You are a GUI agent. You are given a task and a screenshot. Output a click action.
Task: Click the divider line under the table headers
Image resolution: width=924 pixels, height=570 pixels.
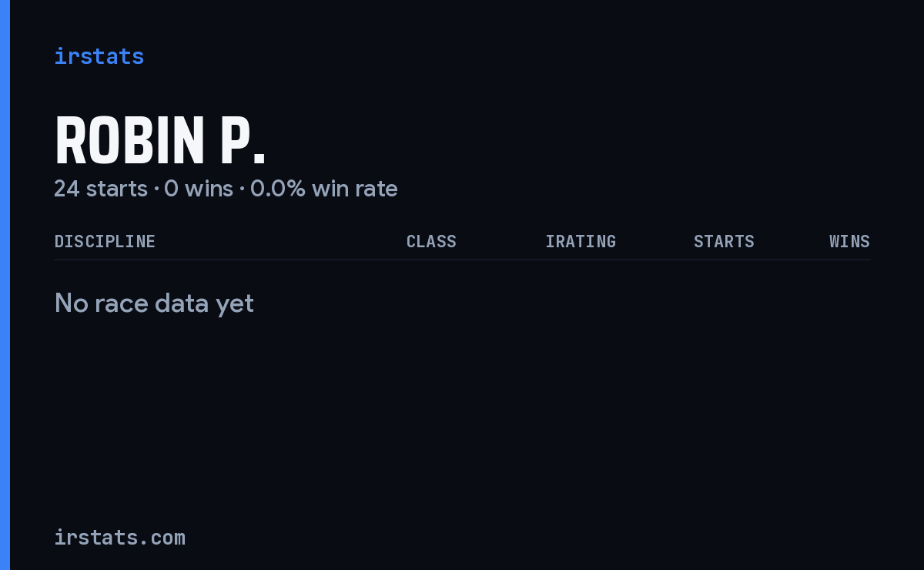pos(462,260)
